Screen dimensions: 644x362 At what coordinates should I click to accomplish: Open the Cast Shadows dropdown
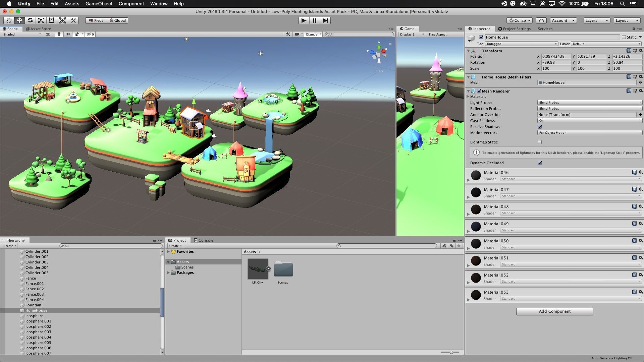[x=590, y=121]
